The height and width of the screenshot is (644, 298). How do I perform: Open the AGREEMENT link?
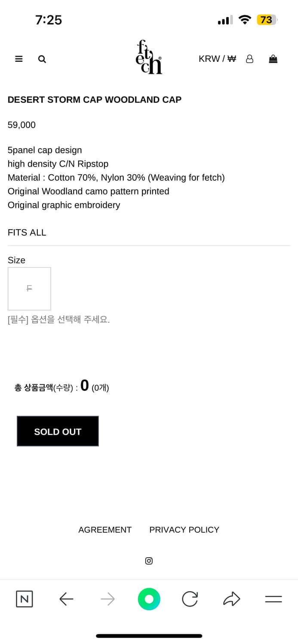105,530
